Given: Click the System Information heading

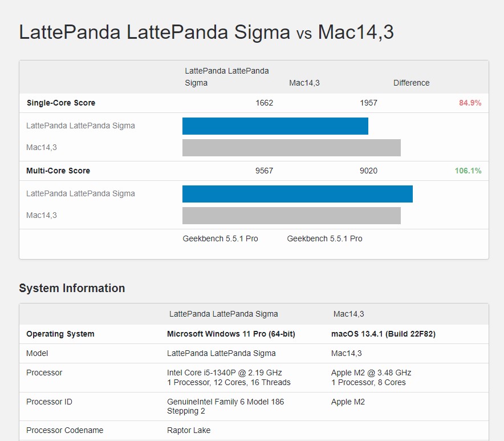Looking at the screenshot, I should pos(72,288).
